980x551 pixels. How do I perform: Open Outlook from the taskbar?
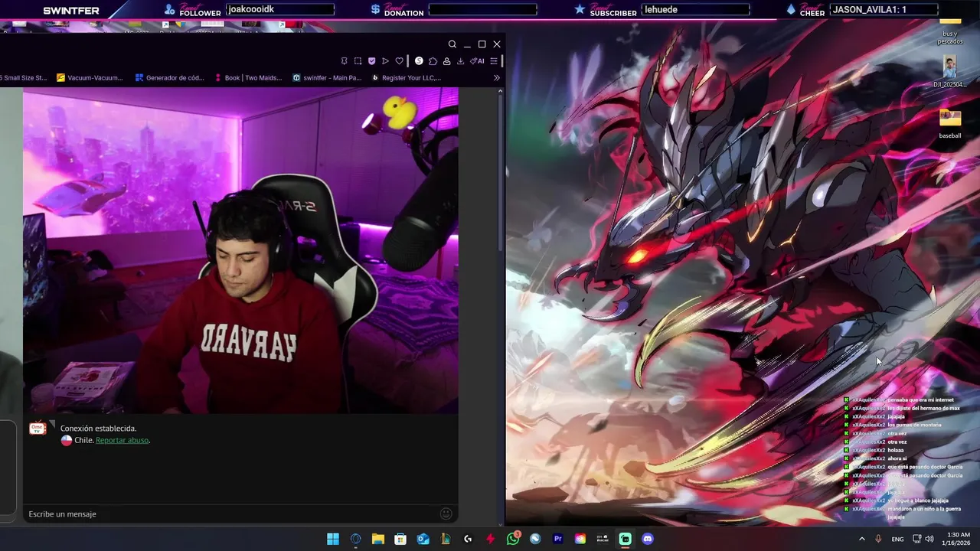(x=423, y=539)
